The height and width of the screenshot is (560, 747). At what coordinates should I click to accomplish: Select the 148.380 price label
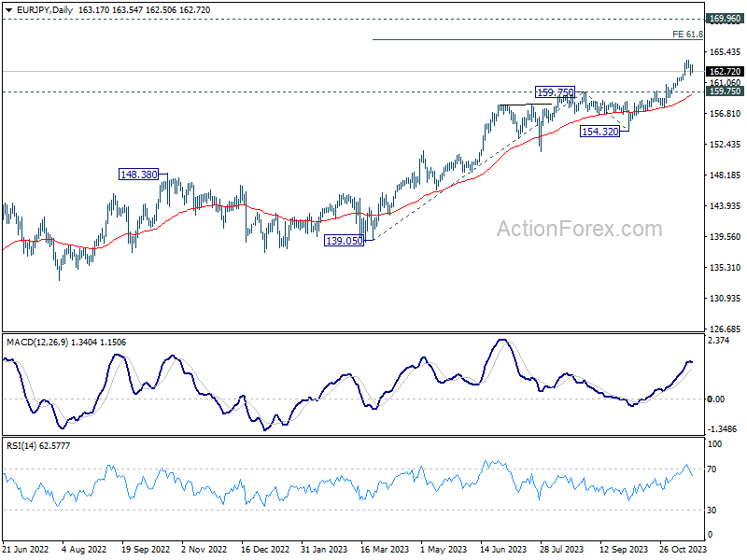coord(138,175)
